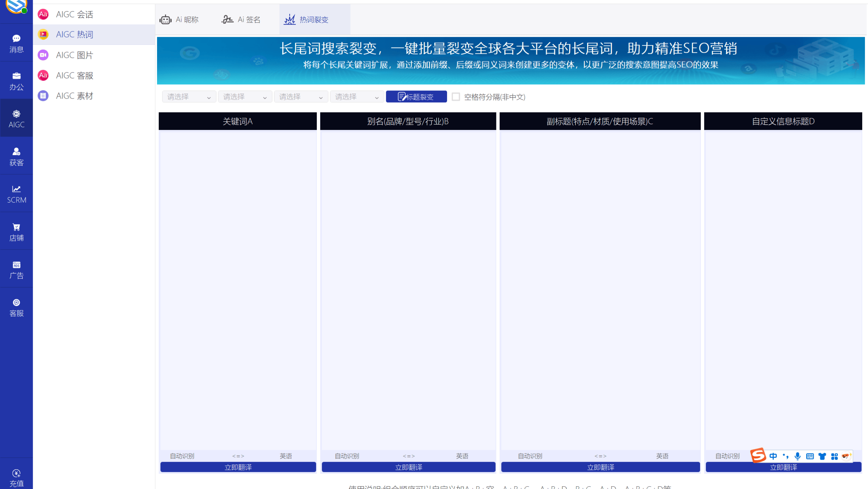
Task: Click the 店铺 cart icon in the sidebar
Action: pos(16,231)
